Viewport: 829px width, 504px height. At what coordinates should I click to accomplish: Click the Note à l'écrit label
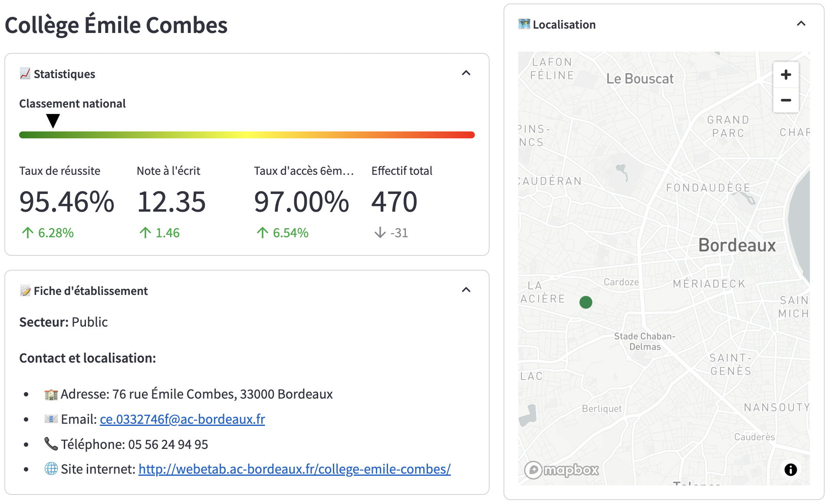pyautogui.click(x=168, y=171)
